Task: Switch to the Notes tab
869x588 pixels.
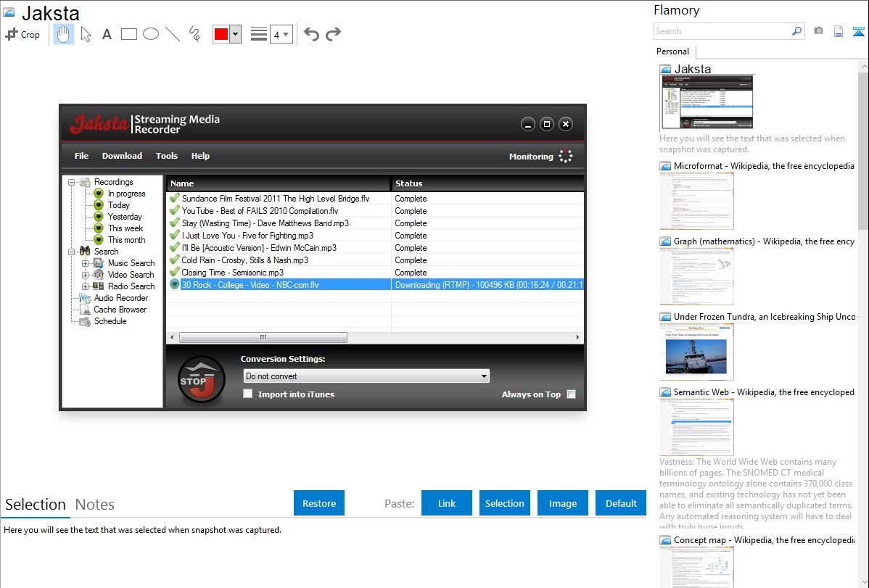Action: point(95,505)
